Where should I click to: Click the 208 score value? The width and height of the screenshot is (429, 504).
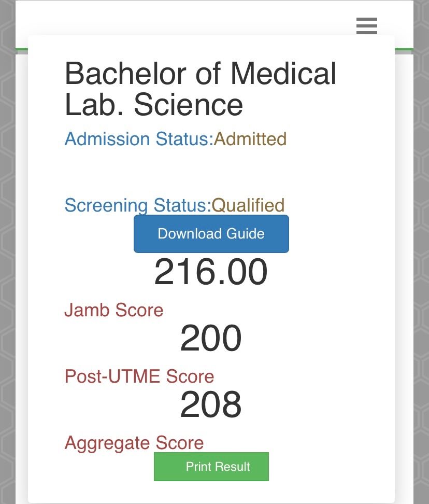point(211,405)
